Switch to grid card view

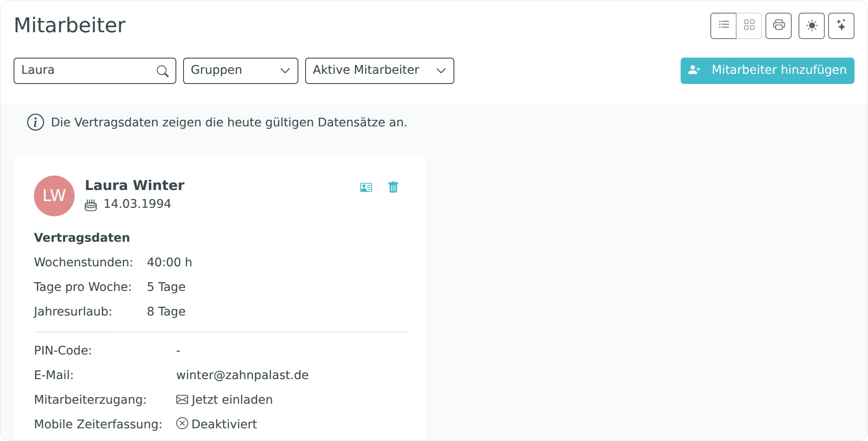(749, 26)
